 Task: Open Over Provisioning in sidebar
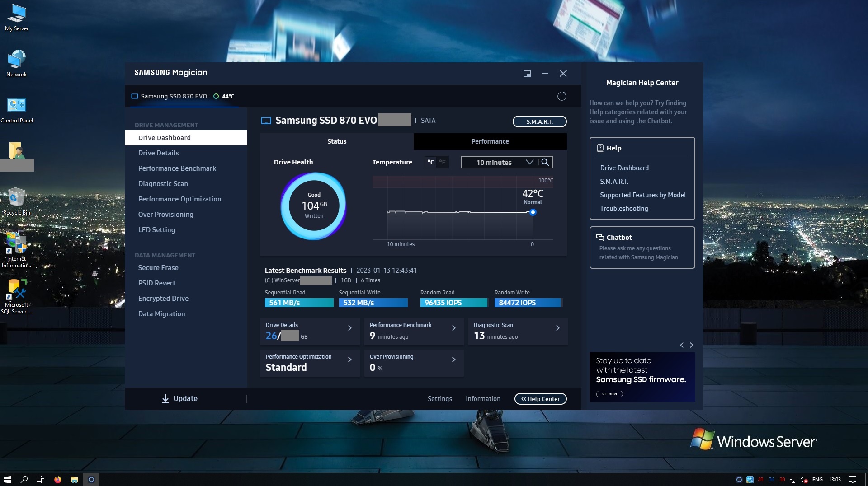[186, 215]
